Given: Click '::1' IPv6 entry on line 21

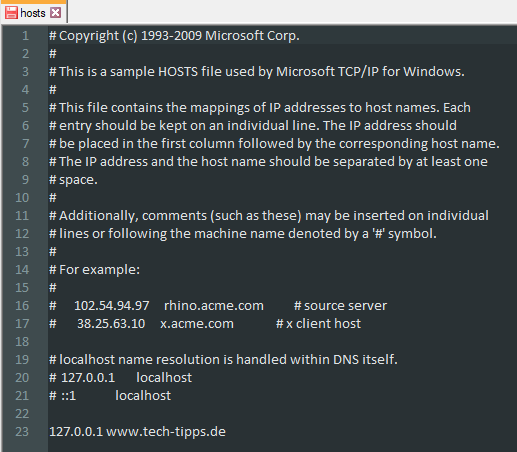Looking at the screenshot, I should (x=69, y=396).
